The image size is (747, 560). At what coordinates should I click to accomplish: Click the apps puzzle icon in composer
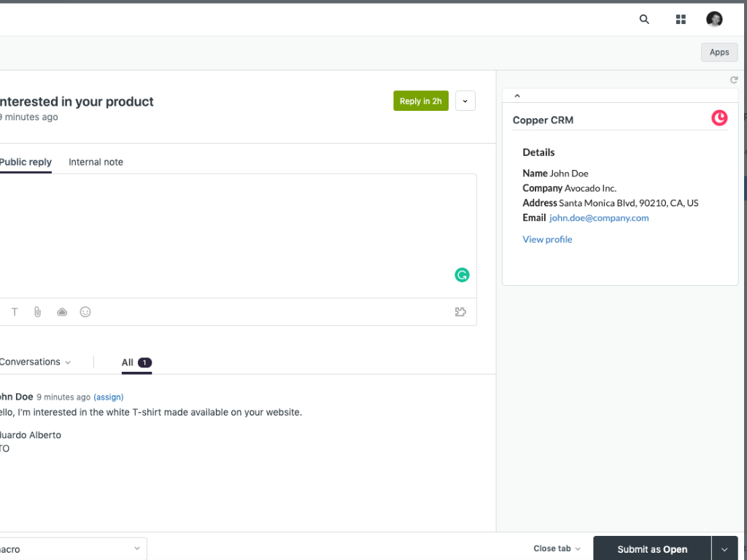coord(460,312)
